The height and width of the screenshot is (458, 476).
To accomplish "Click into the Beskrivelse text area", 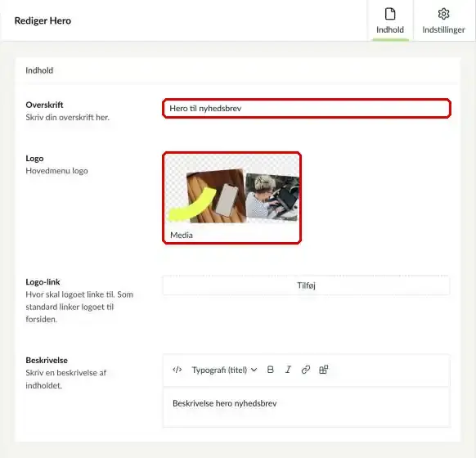I will tap(307, 406).
